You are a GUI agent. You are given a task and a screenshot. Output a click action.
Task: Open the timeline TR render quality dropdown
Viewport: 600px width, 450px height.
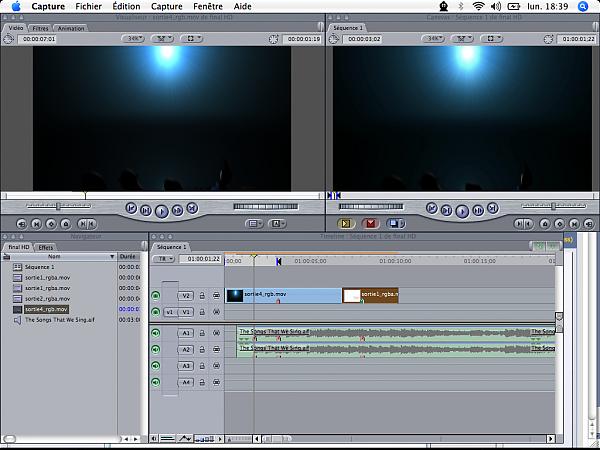162,259
